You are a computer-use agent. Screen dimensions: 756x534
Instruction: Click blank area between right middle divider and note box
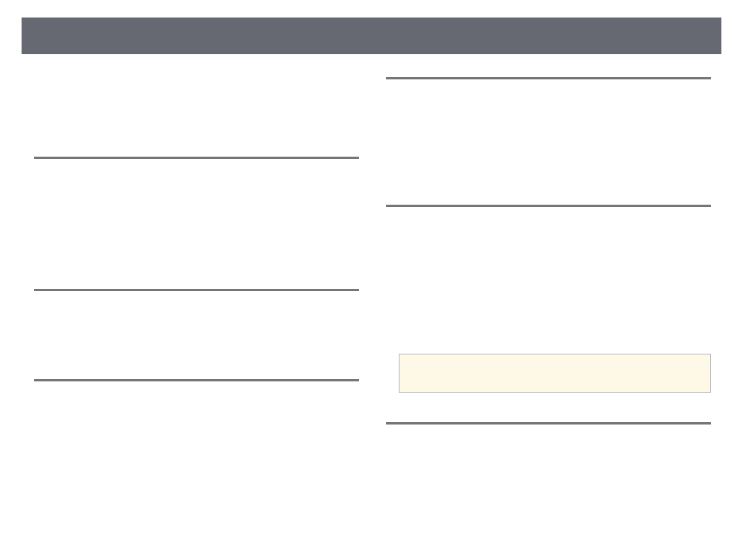pos(548,278)
